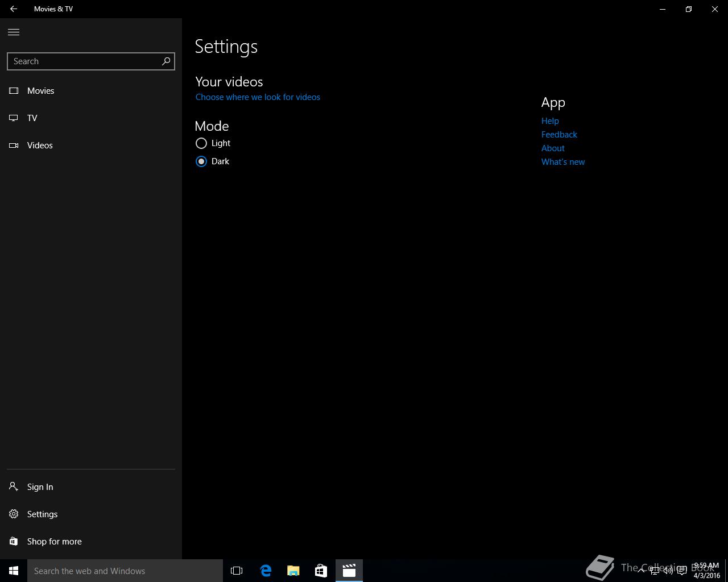Screen dimensions: 728x582
Task: Click the Sign In person icon
Action: point(14,487)
